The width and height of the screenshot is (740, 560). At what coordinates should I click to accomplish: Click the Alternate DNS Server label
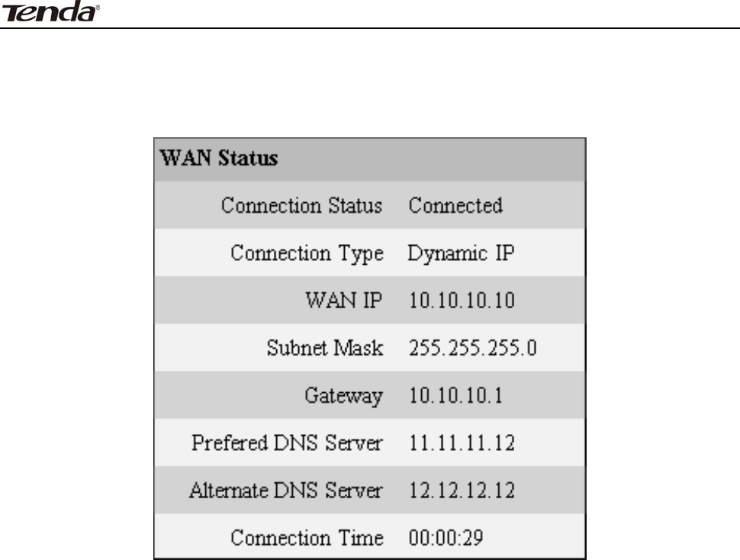[285, 491]
